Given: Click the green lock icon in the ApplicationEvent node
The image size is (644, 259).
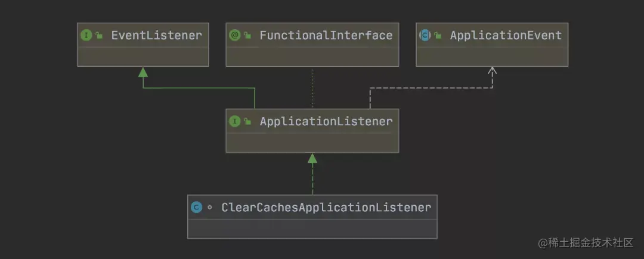Looking at the screenshot, I should coord(438,36).
